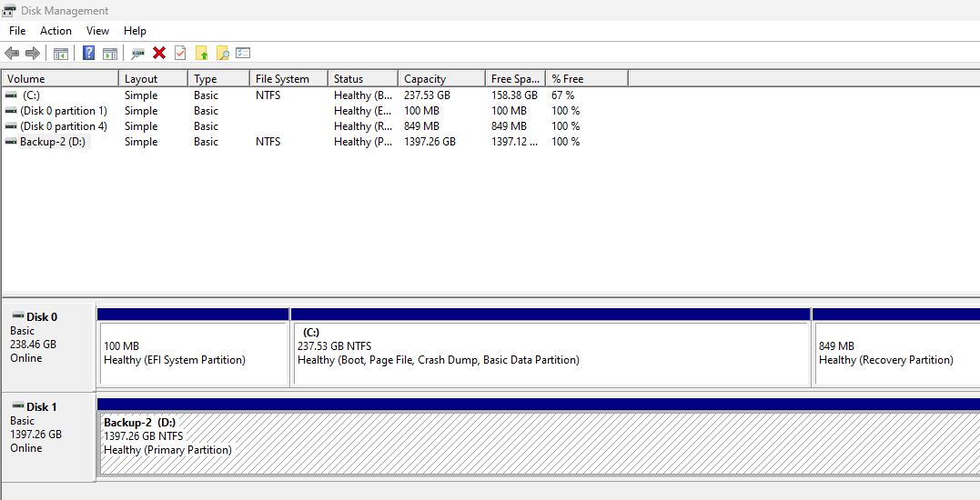
Task: Sort by the Layout column header
Action: click(x=153, y=79)
